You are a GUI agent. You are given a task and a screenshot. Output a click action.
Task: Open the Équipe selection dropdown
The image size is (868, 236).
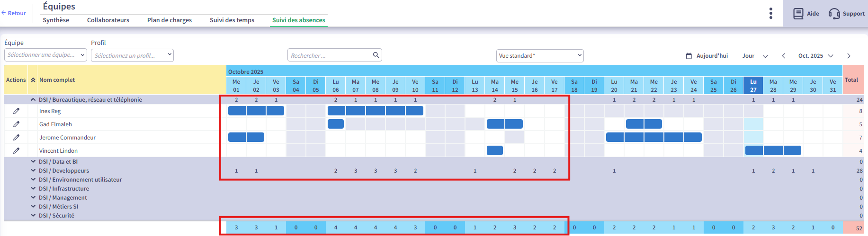pos(46,55)
